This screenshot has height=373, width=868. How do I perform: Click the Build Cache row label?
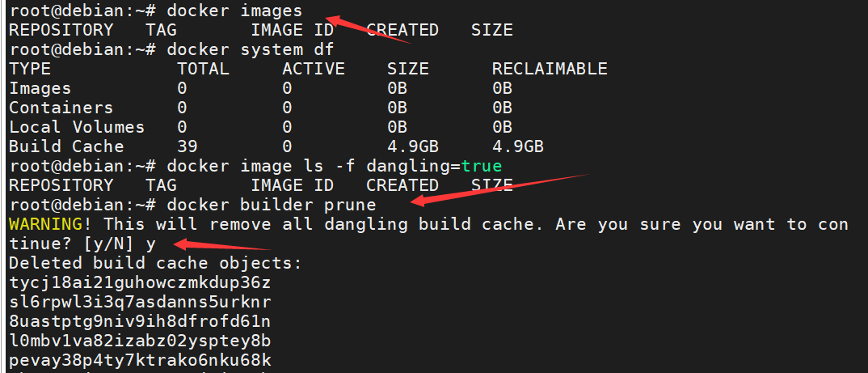point(66,146)
